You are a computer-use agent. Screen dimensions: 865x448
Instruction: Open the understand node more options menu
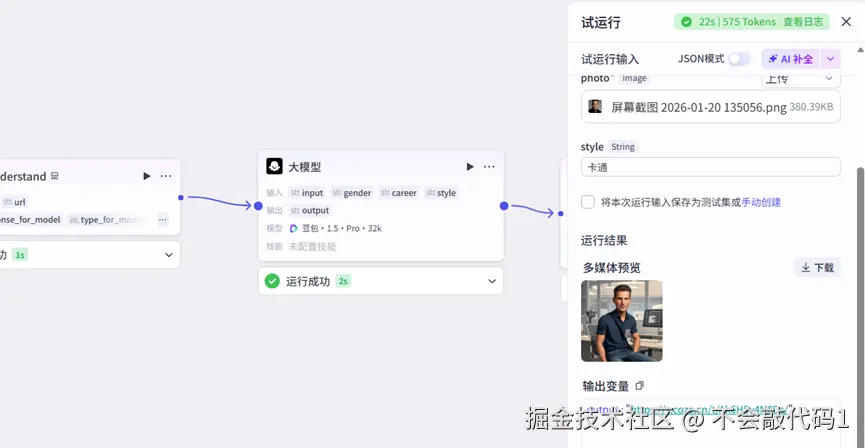click(166, 176)
